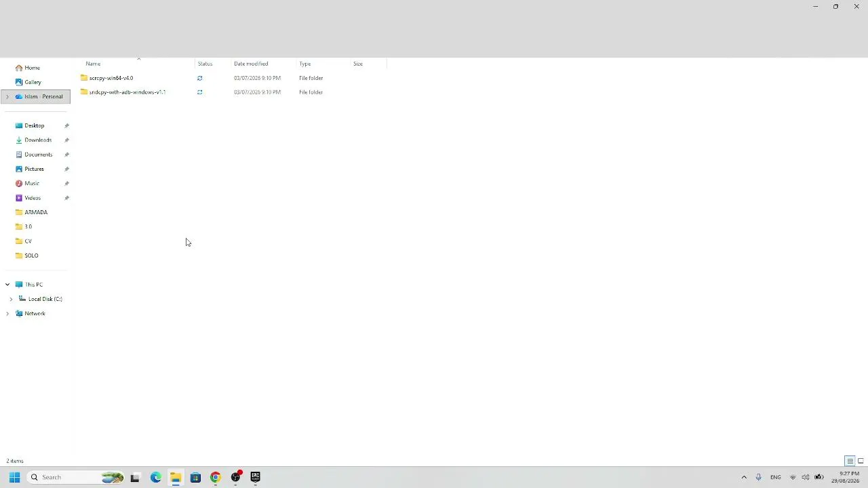
Task: Open the scrcpy-win64-v4.0 folder icon
Action: (x=84, y=78)
